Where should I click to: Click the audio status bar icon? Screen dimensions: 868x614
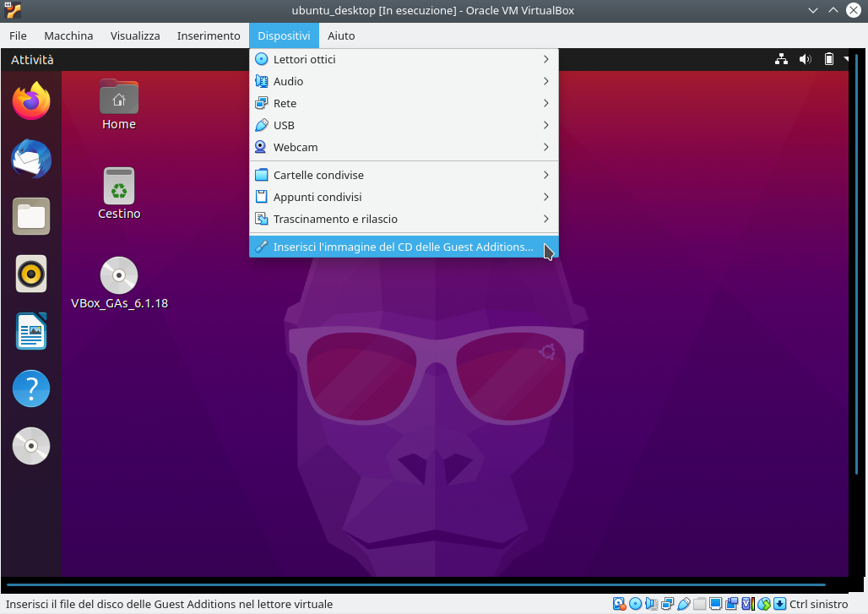pyautogui.click(x=652, y=604)
